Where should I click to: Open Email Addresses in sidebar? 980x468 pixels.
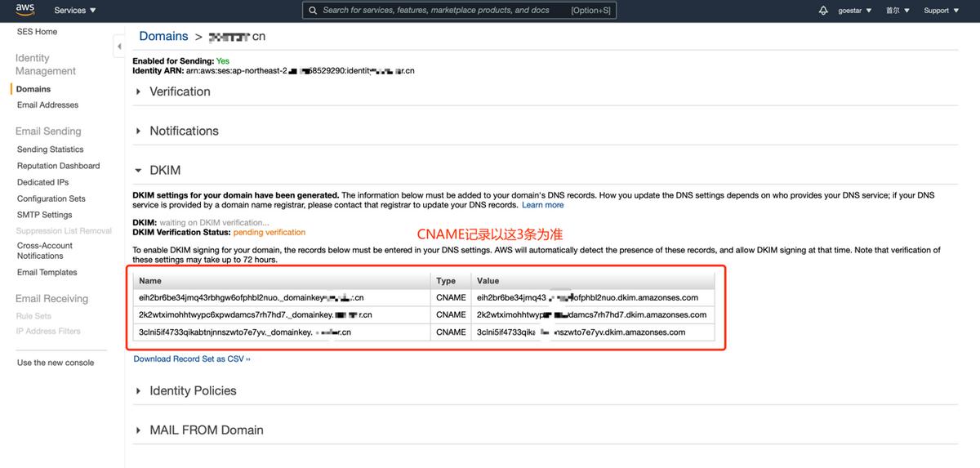click(48, 105)
